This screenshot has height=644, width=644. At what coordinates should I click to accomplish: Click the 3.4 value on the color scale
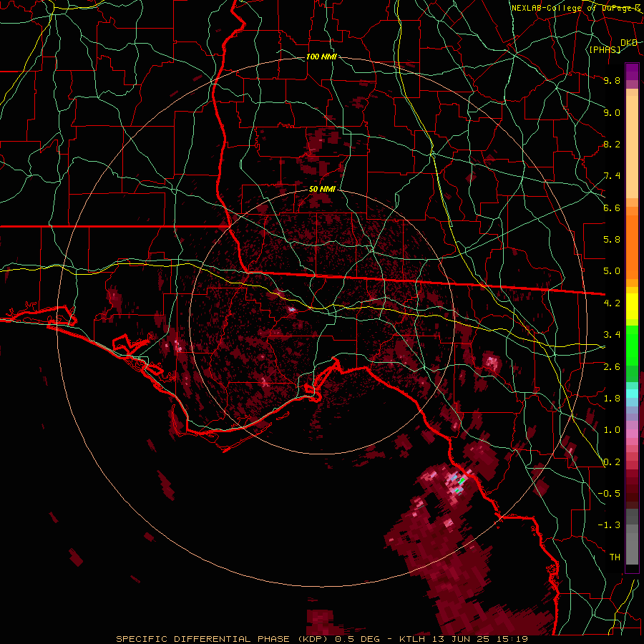[x=612, y=335]
